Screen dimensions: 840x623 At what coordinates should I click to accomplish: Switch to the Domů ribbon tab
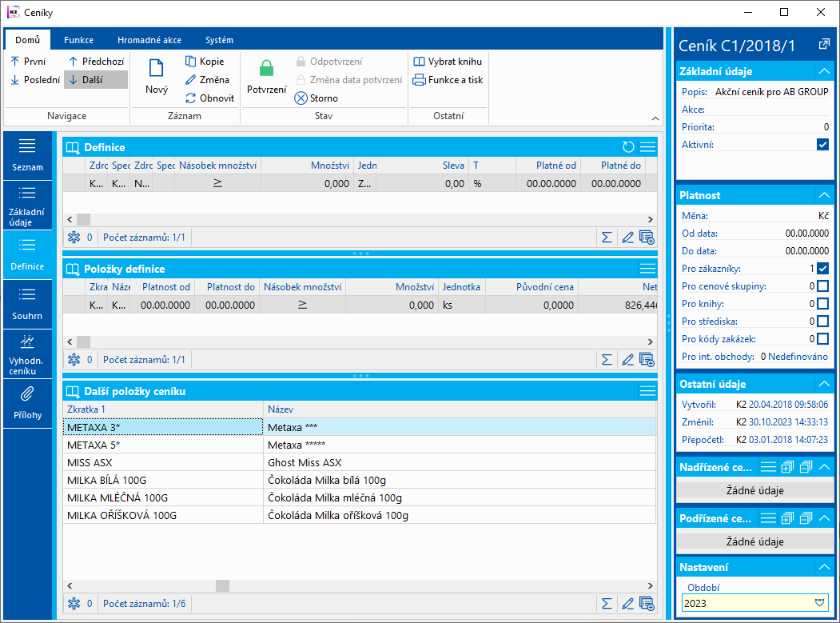(27, 40)
